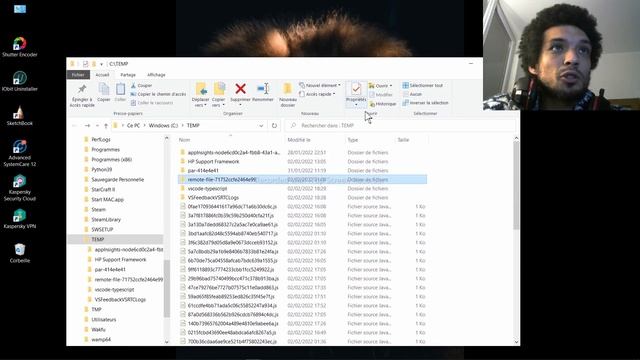Go up one folder level arrow
640x360 pixels.
click(106, 126)
